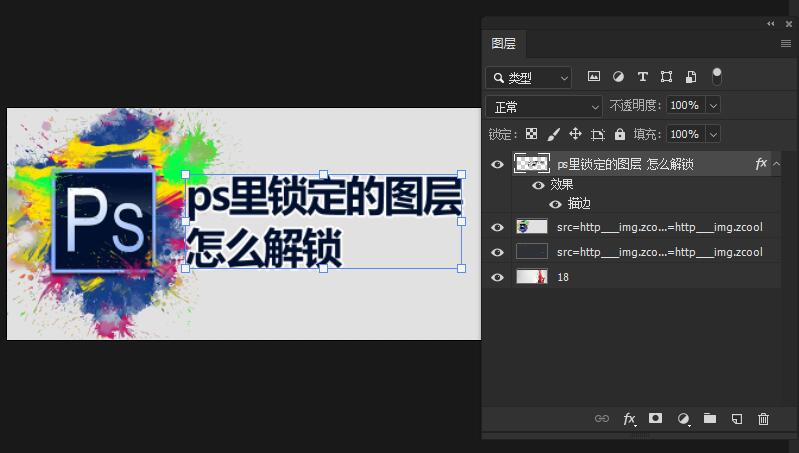Click the text layer name ps里锁定的图层 怎么解锁
This screenshot has height=453, width=799.
(x=625, y=164)
